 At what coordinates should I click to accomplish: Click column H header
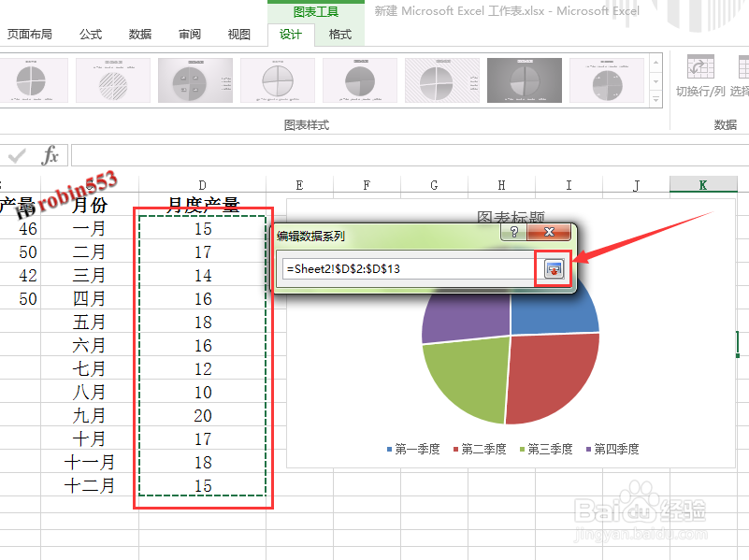tap(501, 185)
